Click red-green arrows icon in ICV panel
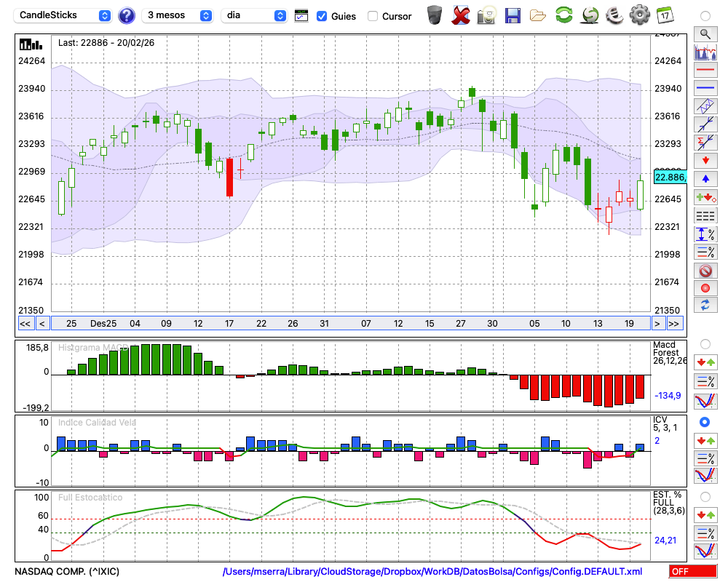The width and height of the screenshot is (728, 582). click(x=705, y=440)
